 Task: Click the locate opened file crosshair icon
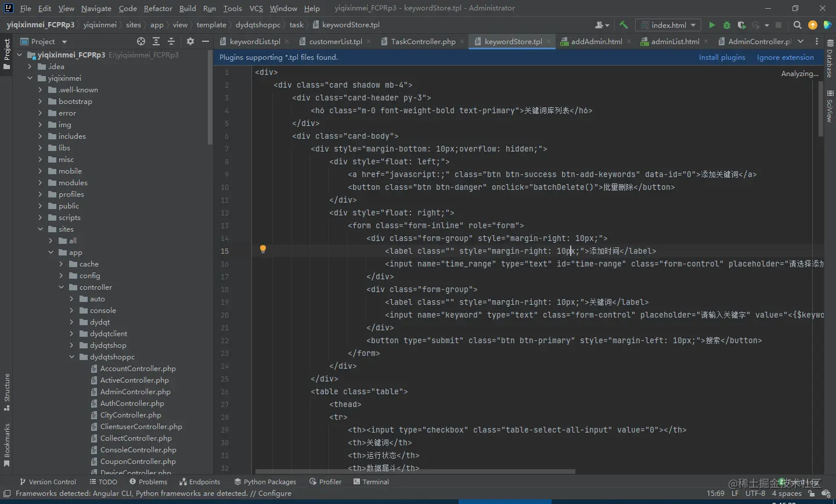coord(141,41)
